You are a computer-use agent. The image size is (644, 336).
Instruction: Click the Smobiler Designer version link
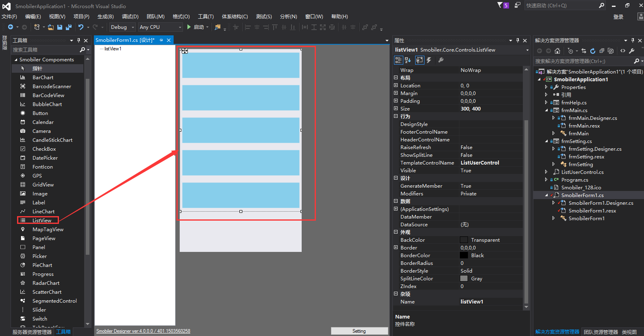[x=143, y=331]
